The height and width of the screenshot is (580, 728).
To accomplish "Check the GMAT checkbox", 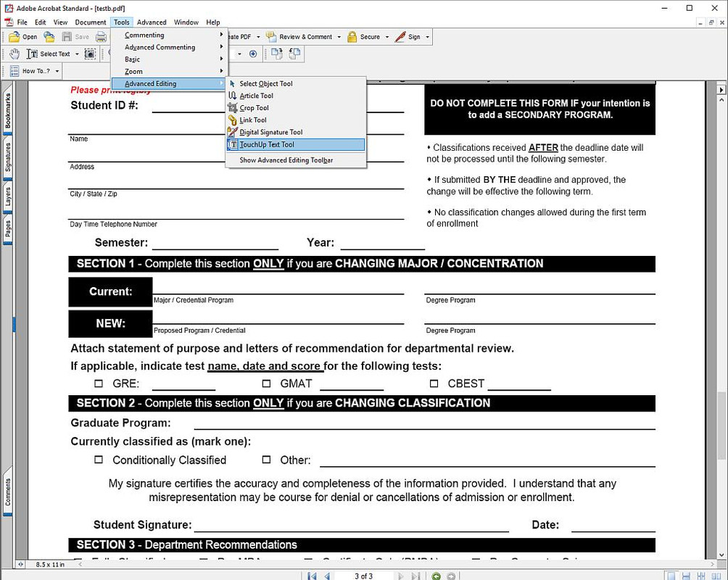I will (x=266, y=384).
